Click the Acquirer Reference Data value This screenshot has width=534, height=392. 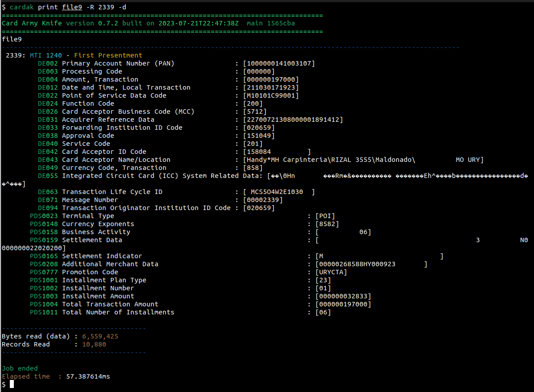tap(293, 120)
